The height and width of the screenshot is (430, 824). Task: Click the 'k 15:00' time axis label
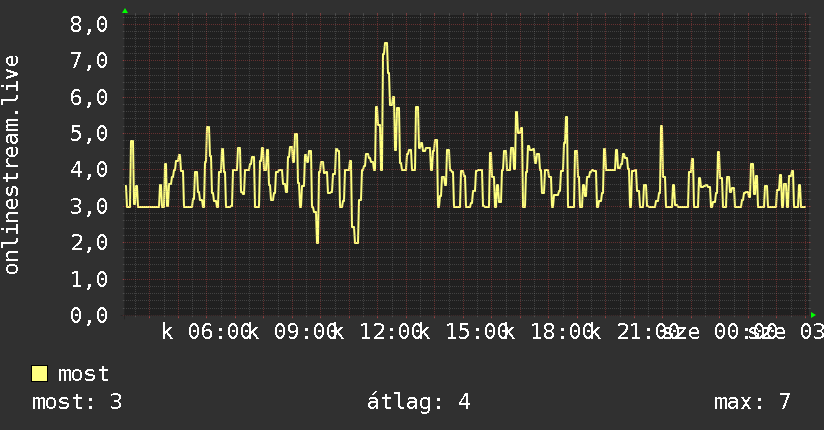click(463, 332)
